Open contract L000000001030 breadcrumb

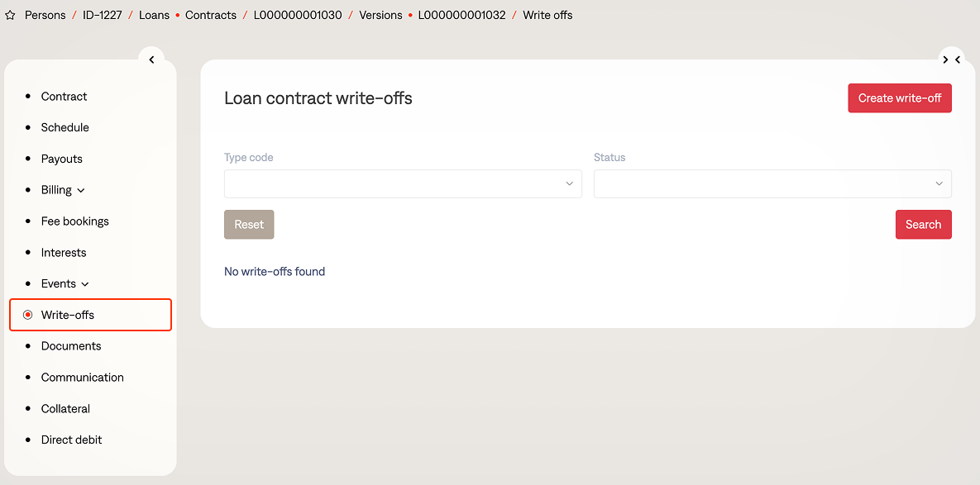(297, 16)
